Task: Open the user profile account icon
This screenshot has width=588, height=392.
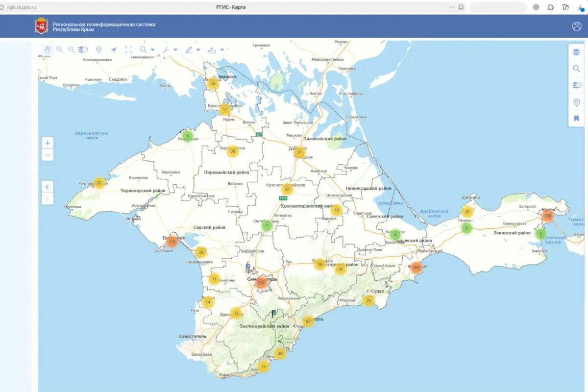Action: tap(577, 26)
